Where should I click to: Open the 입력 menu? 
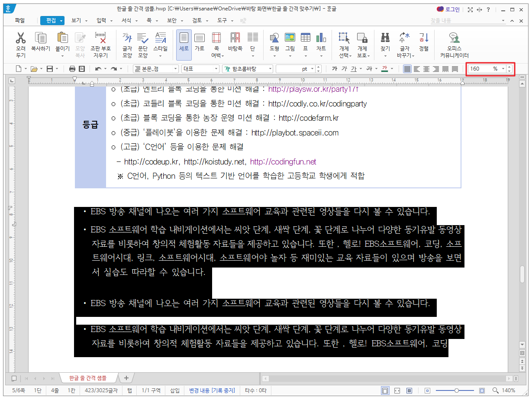click(101, 20)
